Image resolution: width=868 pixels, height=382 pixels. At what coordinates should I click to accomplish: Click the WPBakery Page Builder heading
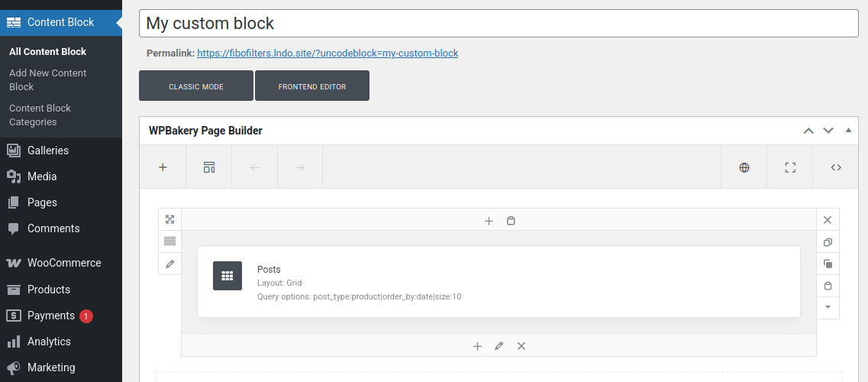click(x=205, y=131)
